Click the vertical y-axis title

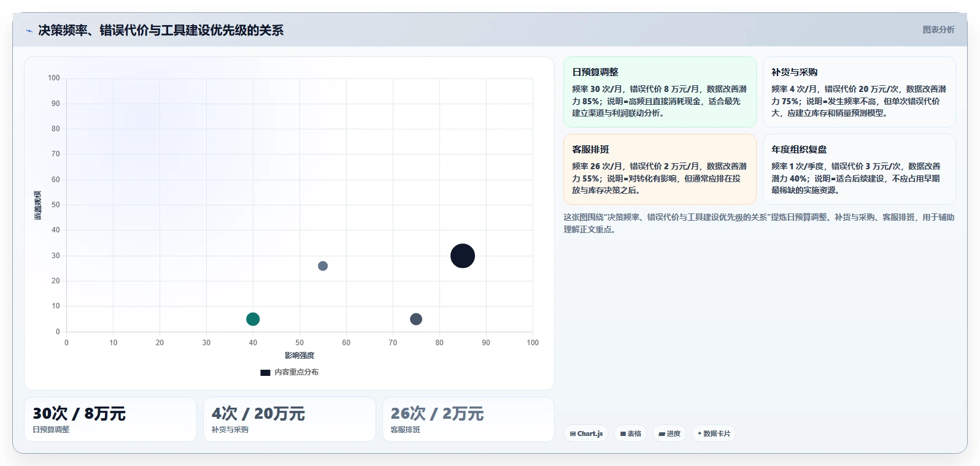37,205
